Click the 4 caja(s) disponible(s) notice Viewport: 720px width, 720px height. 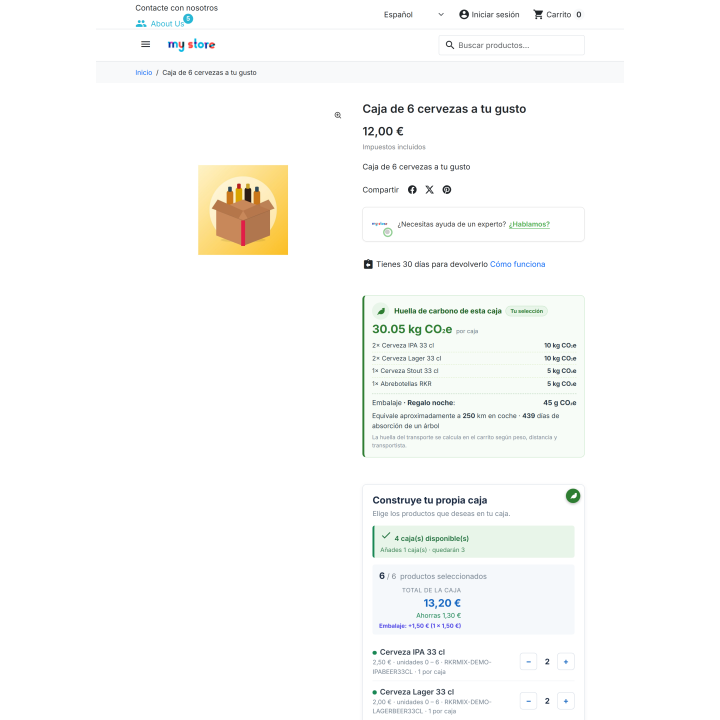[x=473, y=542]
